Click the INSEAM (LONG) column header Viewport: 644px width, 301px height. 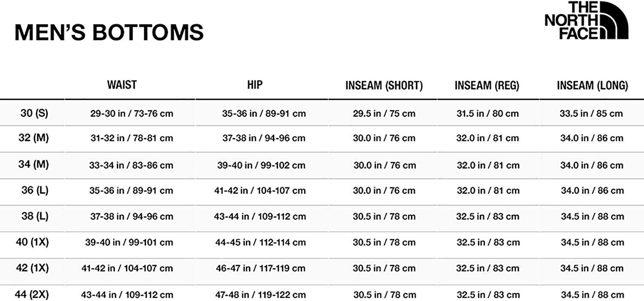592,85
